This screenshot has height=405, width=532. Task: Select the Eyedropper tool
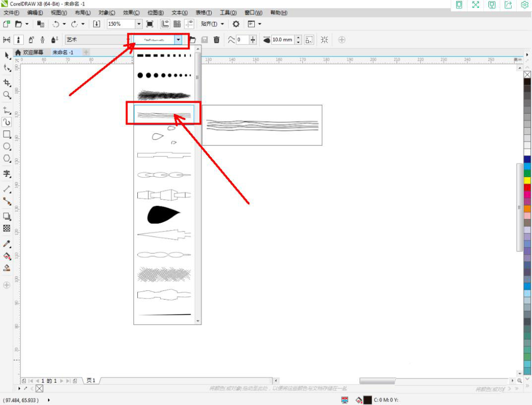pos(7,244)
